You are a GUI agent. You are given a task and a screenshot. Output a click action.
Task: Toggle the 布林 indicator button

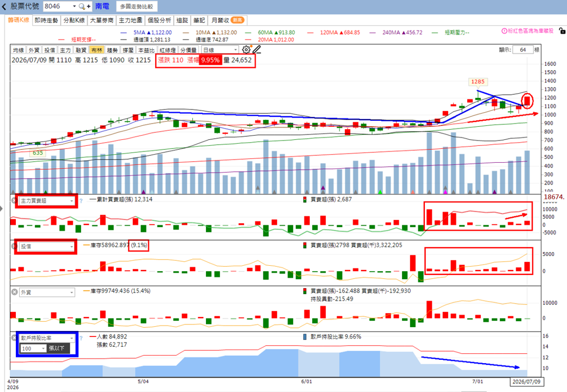click(96, 50)
